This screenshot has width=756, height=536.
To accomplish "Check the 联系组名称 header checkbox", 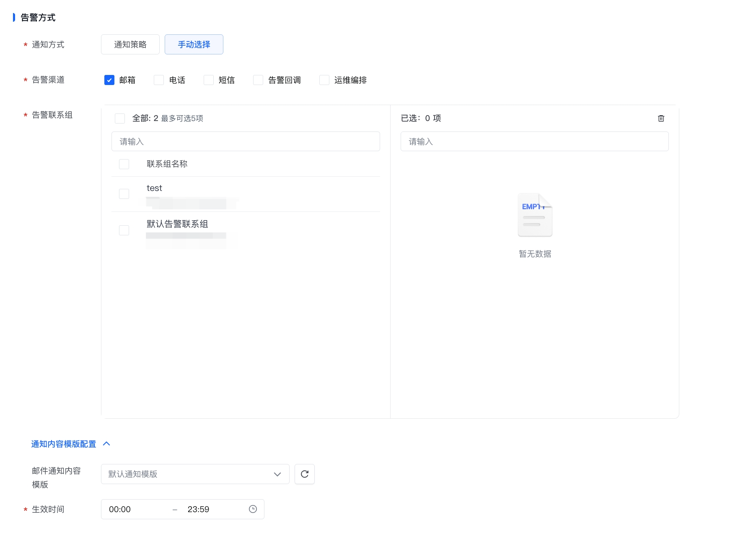I will (x=124, y=164).
